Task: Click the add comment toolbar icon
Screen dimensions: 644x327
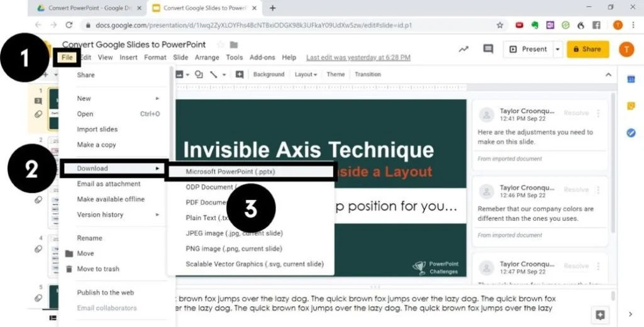Action: point(240,74)
